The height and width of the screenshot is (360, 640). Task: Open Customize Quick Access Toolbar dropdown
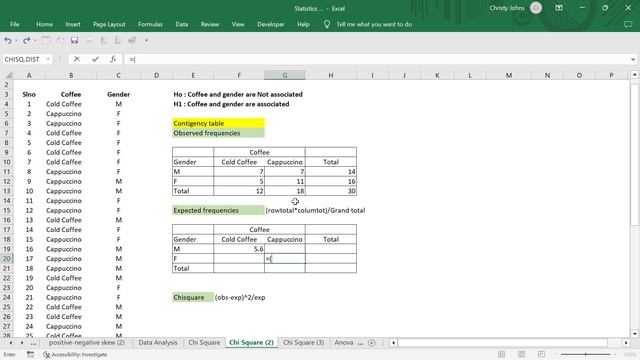[146, 40]
